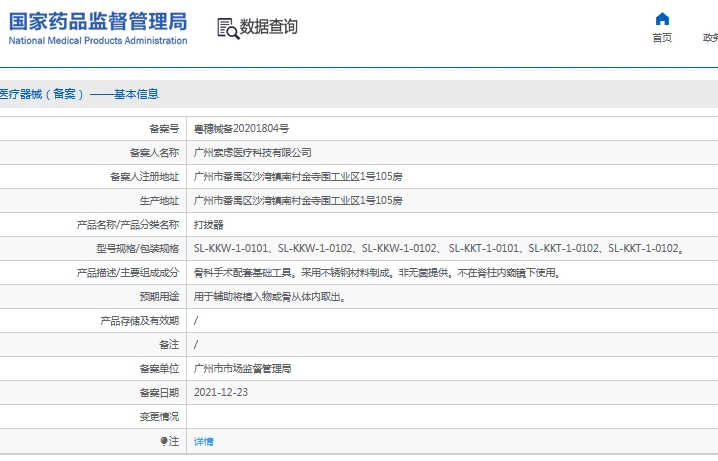Click the 备案单位 value 广州市市场监督管理局
718x461 pixels.
[x=242, y=369]
